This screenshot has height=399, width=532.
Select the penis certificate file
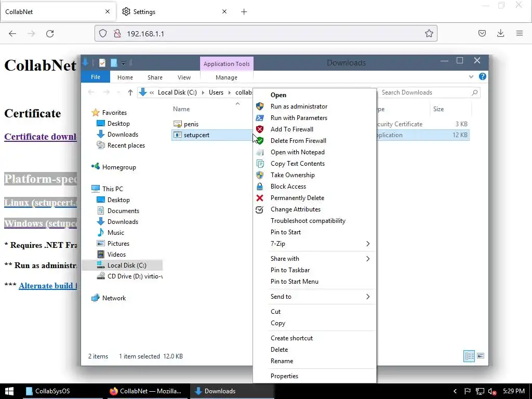191,124
